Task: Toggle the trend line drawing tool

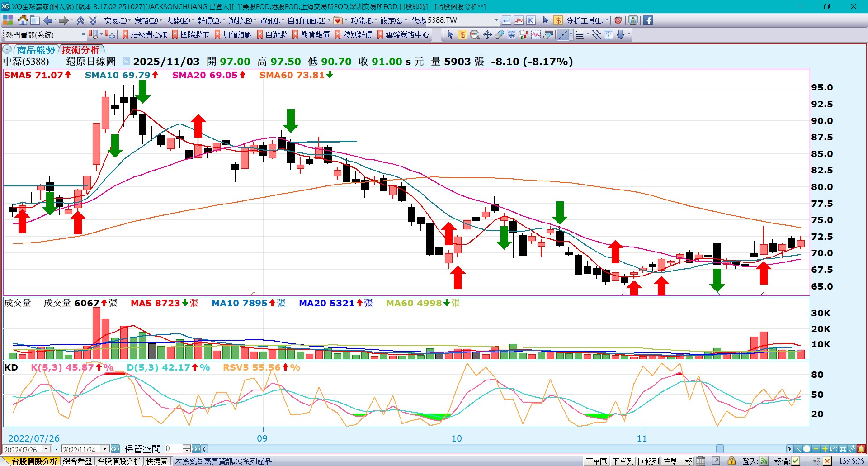Action: pos(563,35)
